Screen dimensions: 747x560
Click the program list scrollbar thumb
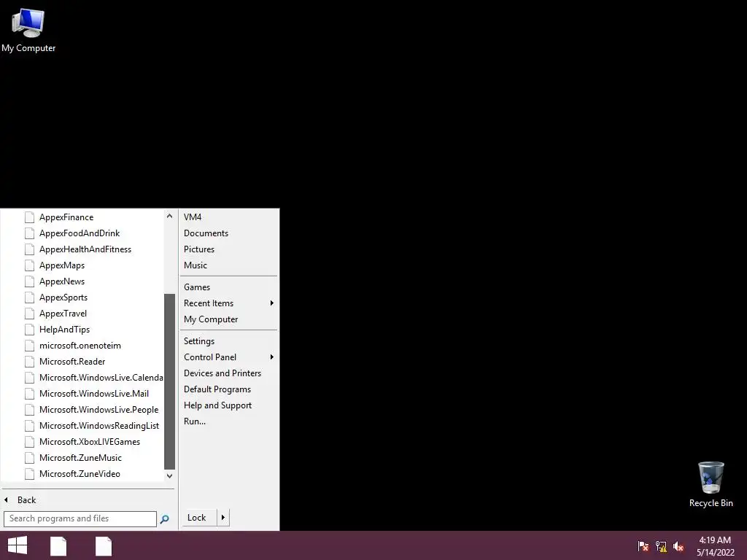(169, 381)
